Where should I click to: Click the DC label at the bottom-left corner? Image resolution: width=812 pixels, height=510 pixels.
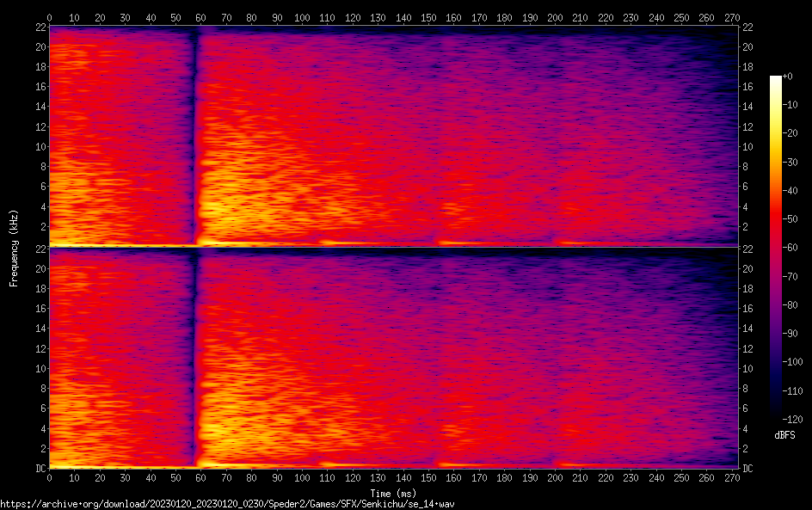tap(39, 469)
